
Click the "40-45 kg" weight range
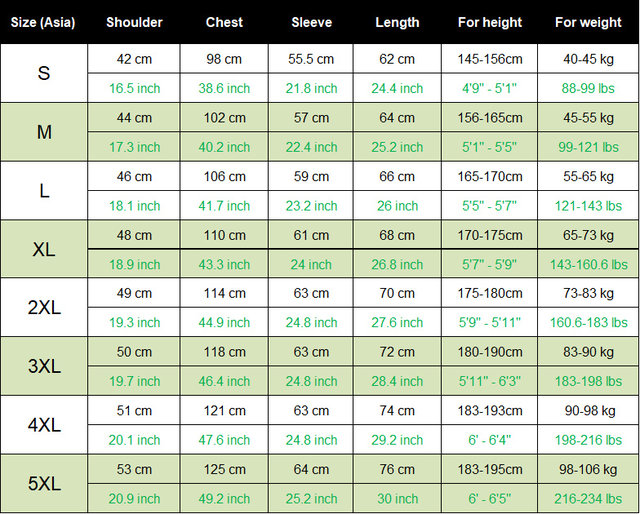(588, 59)
